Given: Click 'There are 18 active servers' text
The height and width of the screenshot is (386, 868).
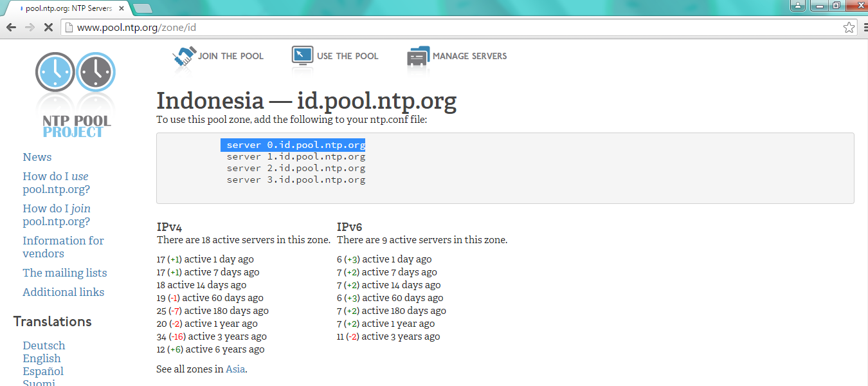Looking at the screenshot, I should tap(243, 240).
